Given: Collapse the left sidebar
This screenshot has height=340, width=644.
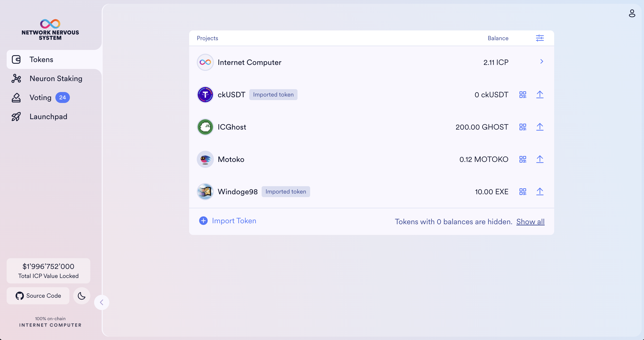Looking at the screenshot, I should 102,302.
